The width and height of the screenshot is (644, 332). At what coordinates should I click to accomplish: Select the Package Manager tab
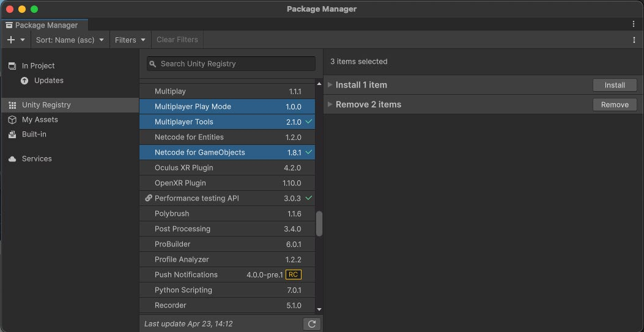45,25
